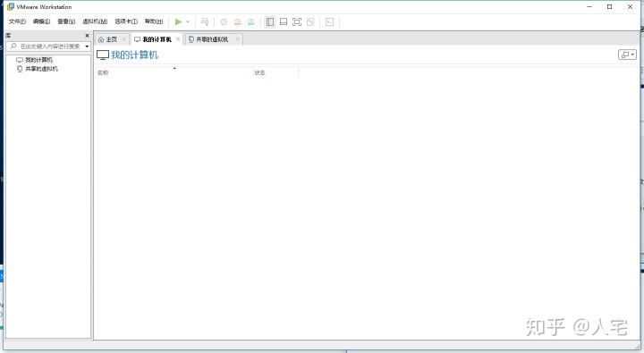Close the 主页 tab

point(124,39)
